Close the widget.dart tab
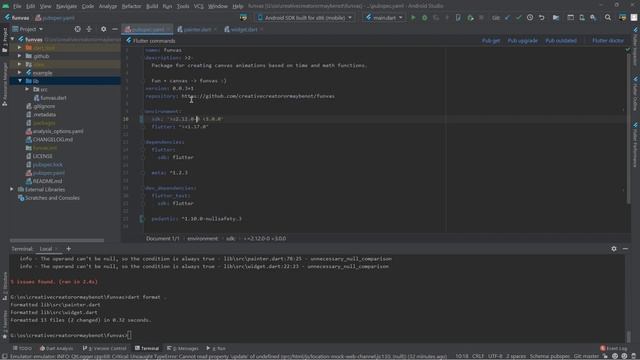The image size is (640, 360). pos(262,29)
